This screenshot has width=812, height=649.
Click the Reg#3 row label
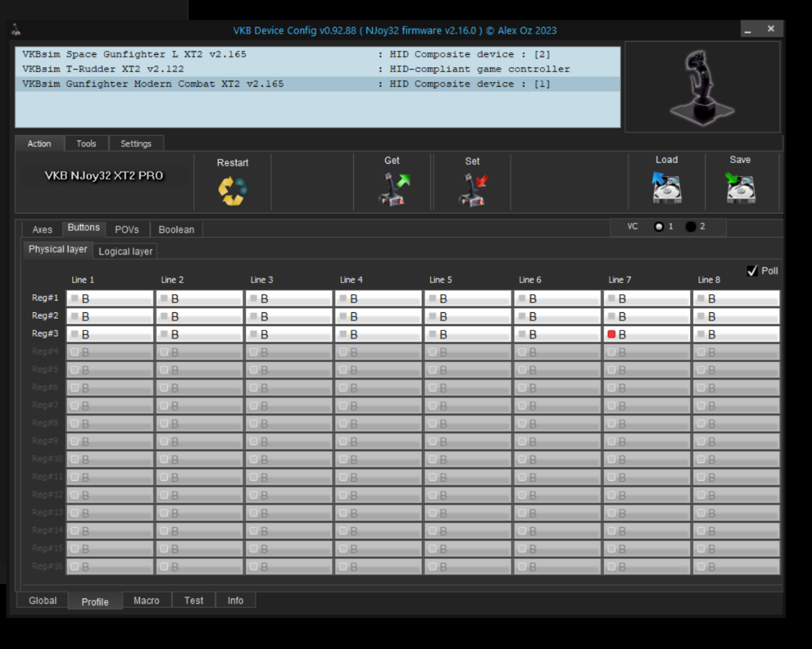click(45, 334)
